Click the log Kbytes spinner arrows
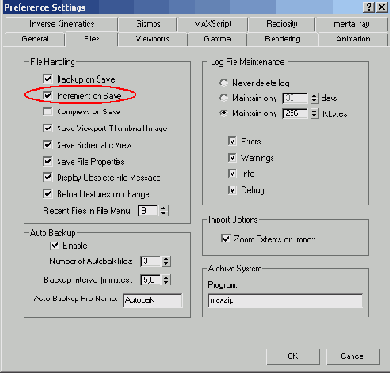 point(314,114)
